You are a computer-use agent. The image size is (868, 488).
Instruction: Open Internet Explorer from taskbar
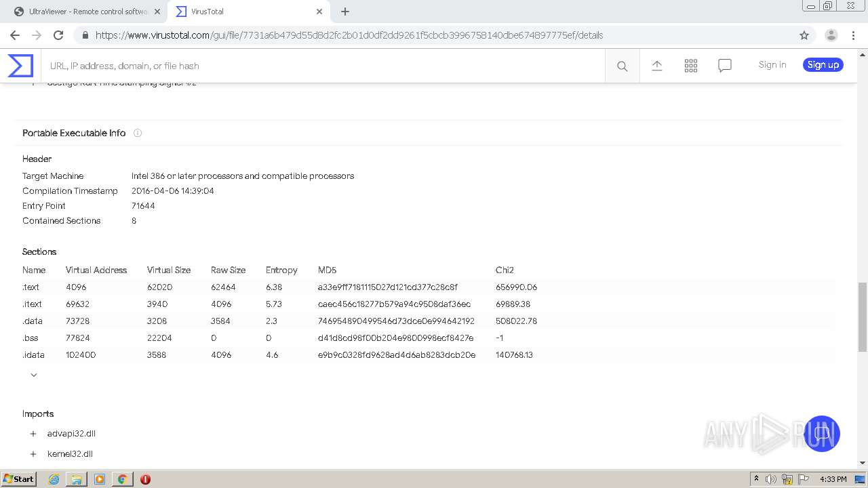54,479
